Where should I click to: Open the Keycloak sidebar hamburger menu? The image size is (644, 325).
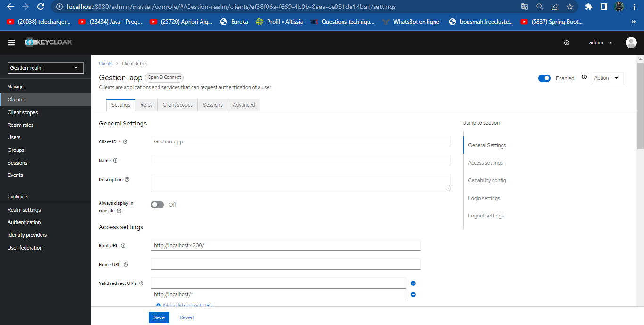11,42
